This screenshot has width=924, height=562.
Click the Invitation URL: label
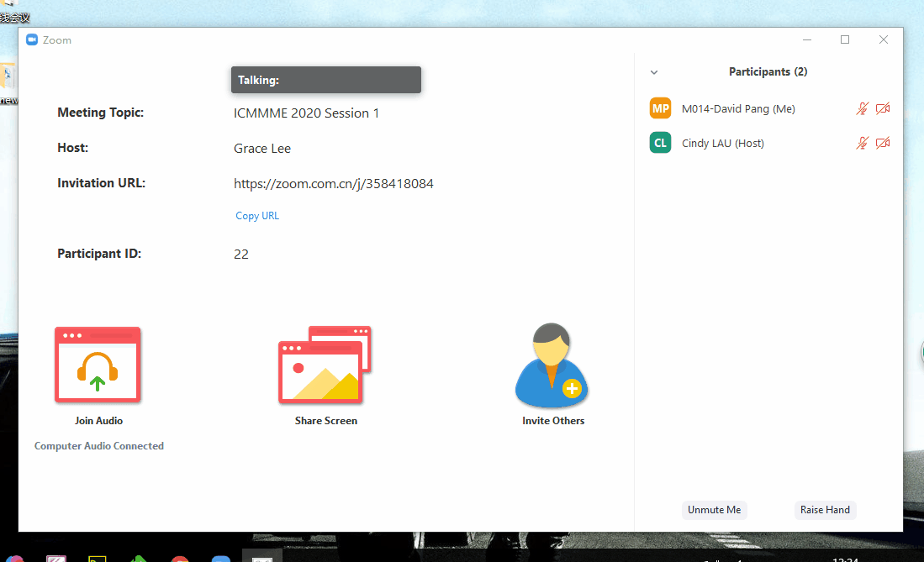[x=102, y=183]
